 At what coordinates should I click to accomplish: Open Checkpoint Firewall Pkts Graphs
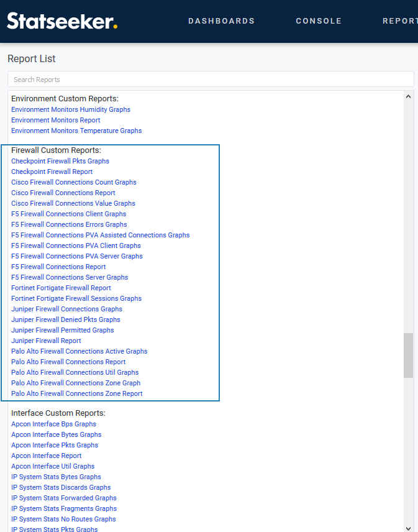(x=60, y=161)
